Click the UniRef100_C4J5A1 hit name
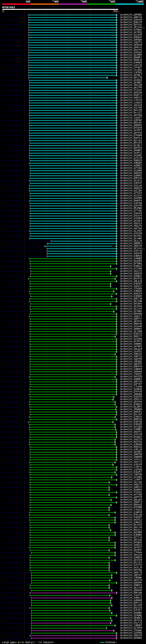146x644 pixels. pyautogui.click(x=131, y=70)
